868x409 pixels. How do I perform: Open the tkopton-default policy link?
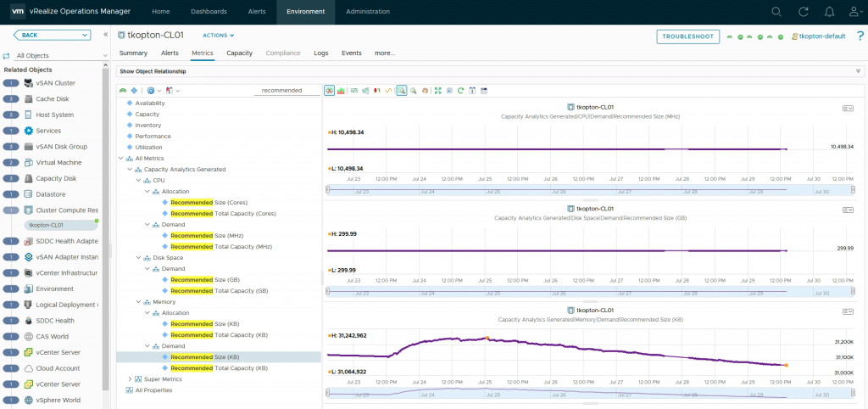(x=822, y=36)
